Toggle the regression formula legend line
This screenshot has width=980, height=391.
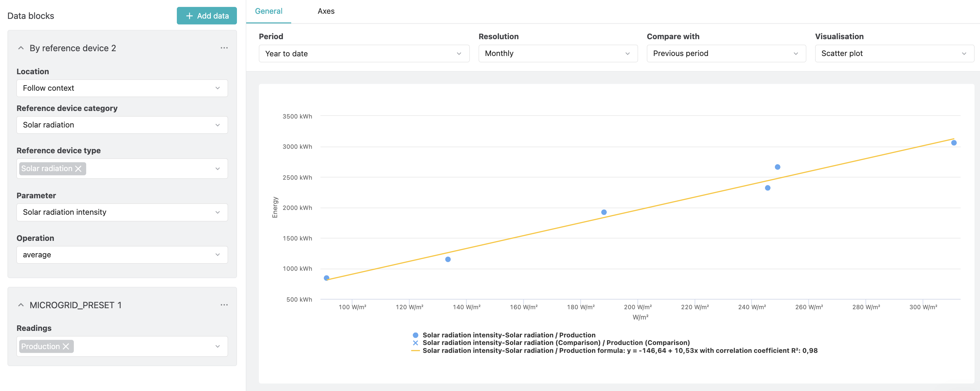(614, 351)
